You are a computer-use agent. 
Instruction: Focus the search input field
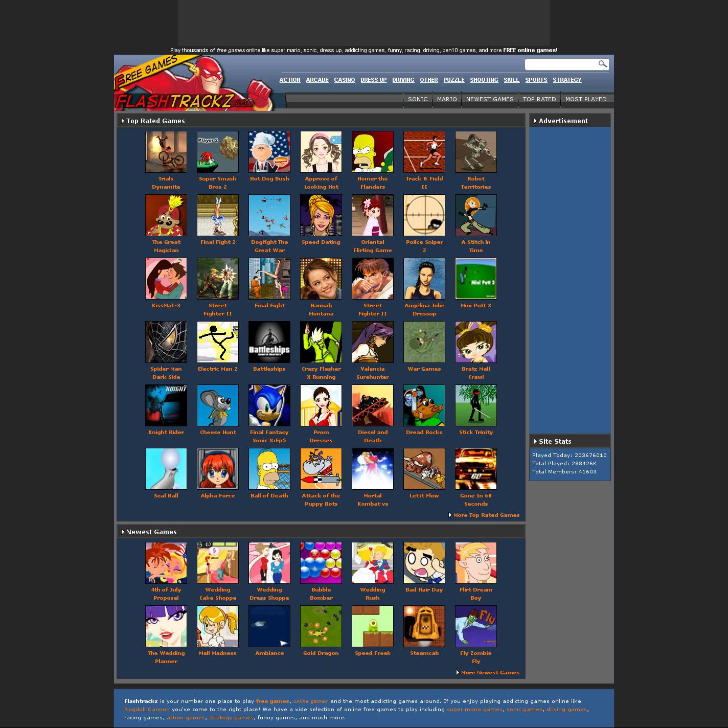pos(561,64)
